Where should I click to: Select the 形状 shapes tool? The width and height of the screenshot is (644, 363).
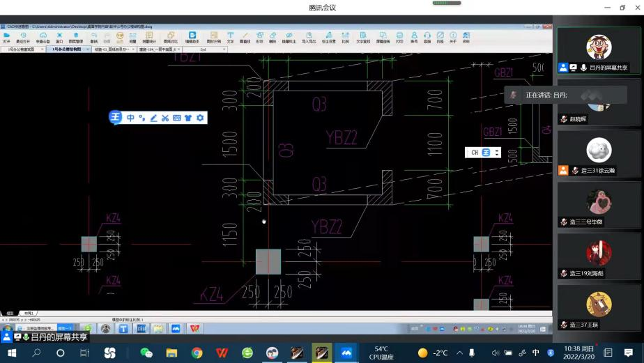tap(259, 38)
